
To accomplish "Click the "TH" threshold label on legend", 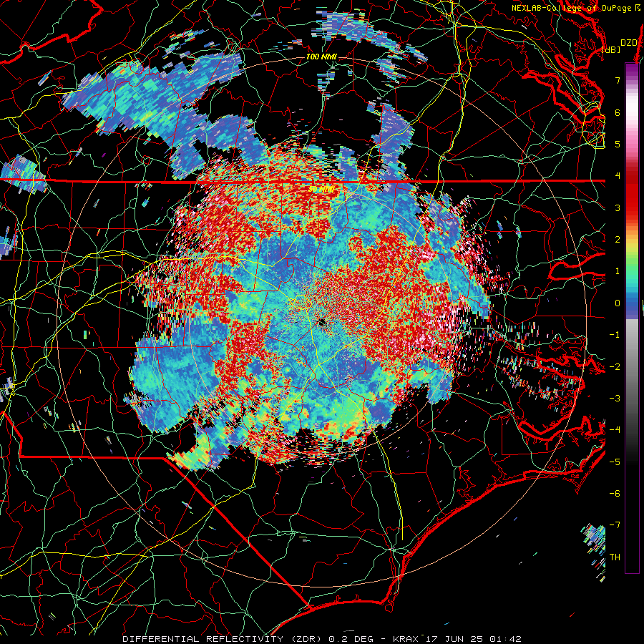I will pyautogui.click(x=615, y=557).
